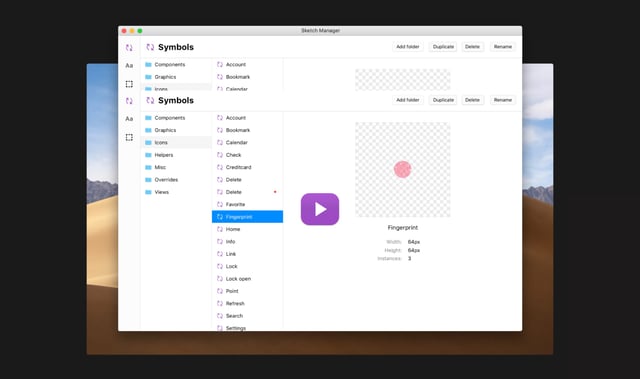This screenshot has height=379, width=640.
Task: Click the Add folder button in the lower header
Action: pyautogui.click(x=408, y=100)
